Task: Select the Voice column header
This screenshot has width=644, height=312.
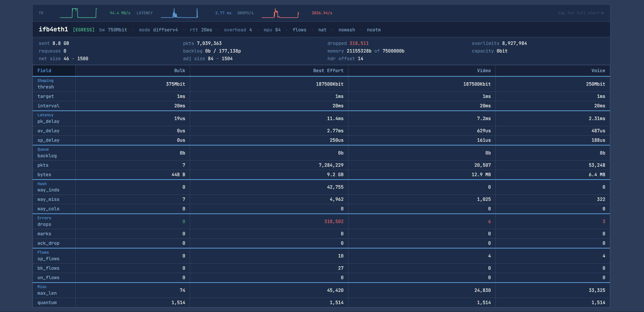Action: [598, 71]
